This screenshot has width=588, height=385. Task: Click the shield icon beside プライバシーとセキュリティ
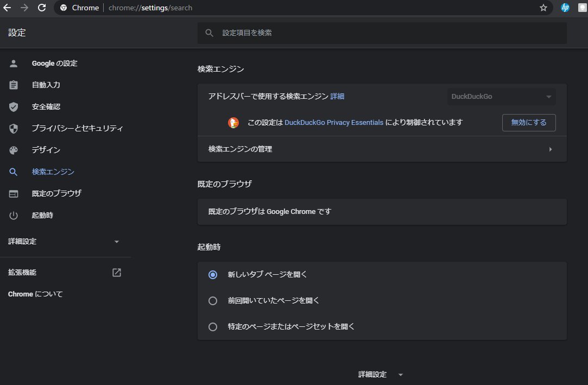click(14, 129)
